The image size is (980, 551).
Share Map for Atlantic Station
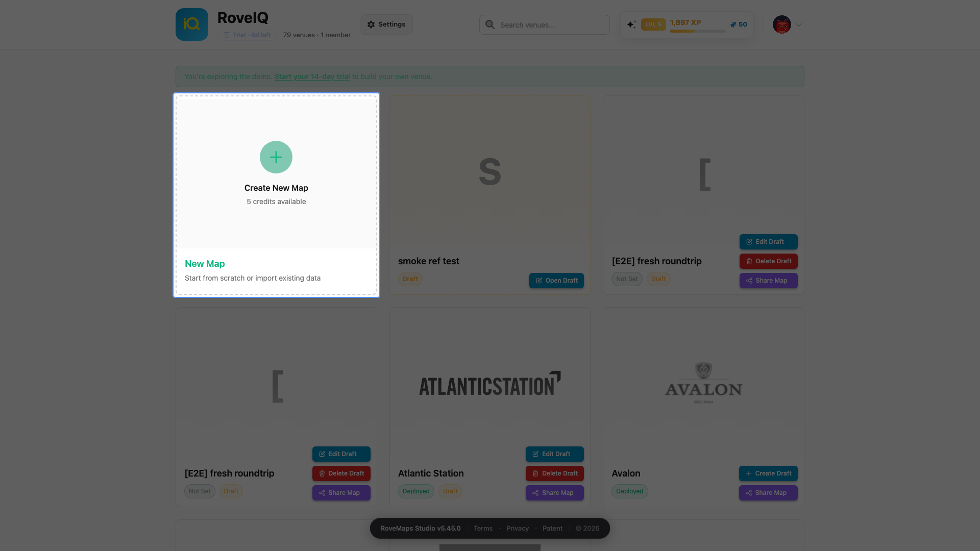point(555,493)
